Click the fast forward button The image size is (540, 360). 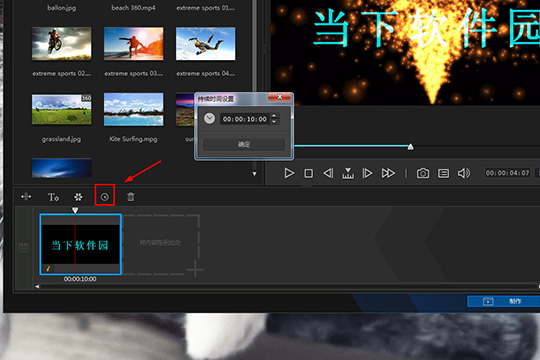[388, 173]
